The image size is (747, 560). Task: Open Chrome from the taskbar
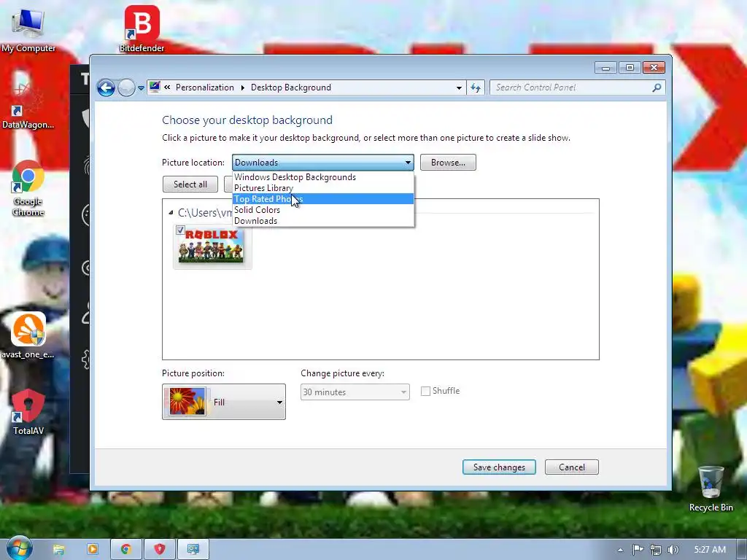125,549
